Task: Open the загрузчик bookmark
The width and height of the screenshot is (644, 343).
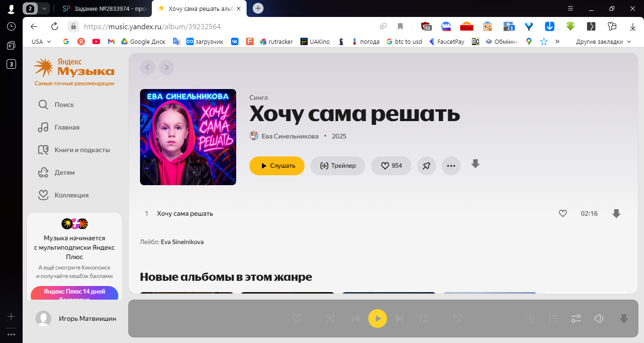Action: 205,41
